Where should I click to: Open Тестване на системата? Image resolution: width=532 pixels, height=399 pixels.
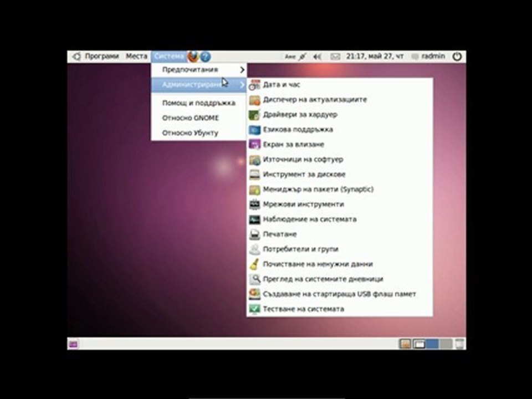(x=340, y=309)
